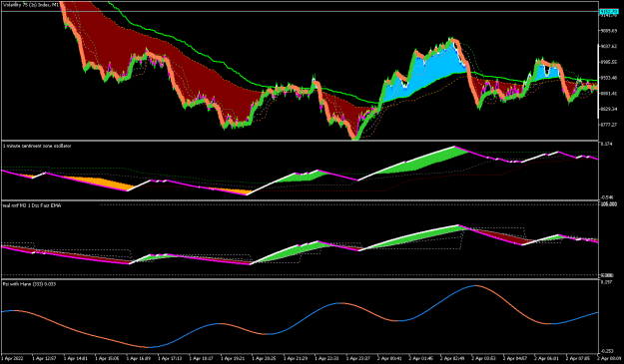Click the '1 Apr 2022' time axis label
This screenshot has height=364, width=624.
coord(13,358)
